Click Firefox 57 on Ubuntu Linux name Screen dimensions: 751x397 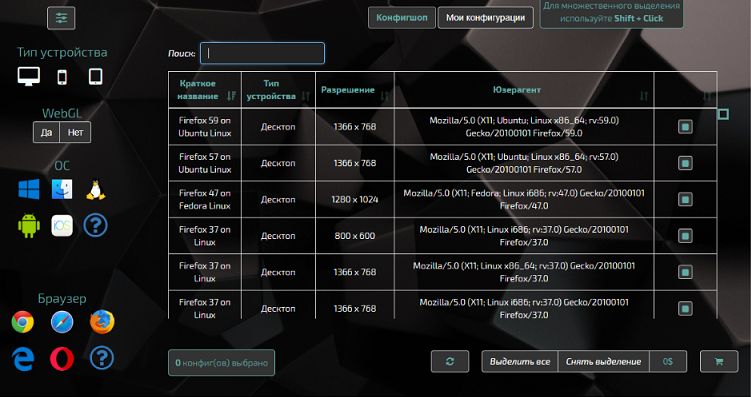click(x=205, y=163)
